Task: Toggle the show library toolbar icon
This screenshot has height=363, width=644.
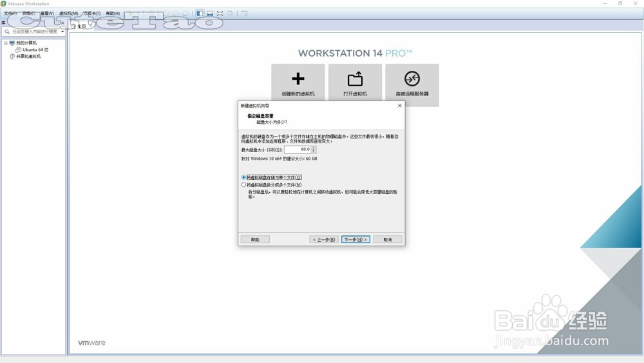Action: point(200,14)
